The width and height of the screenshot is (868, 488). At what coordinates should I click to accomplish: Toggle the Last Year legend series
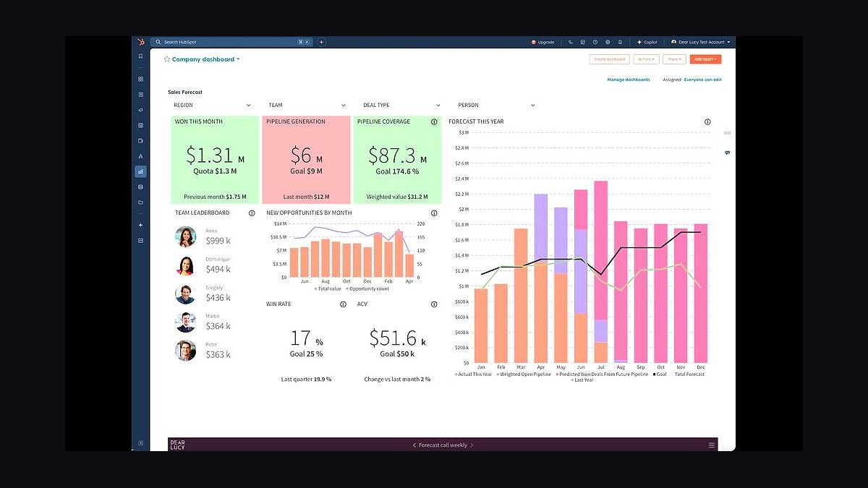tap(582, 380)
